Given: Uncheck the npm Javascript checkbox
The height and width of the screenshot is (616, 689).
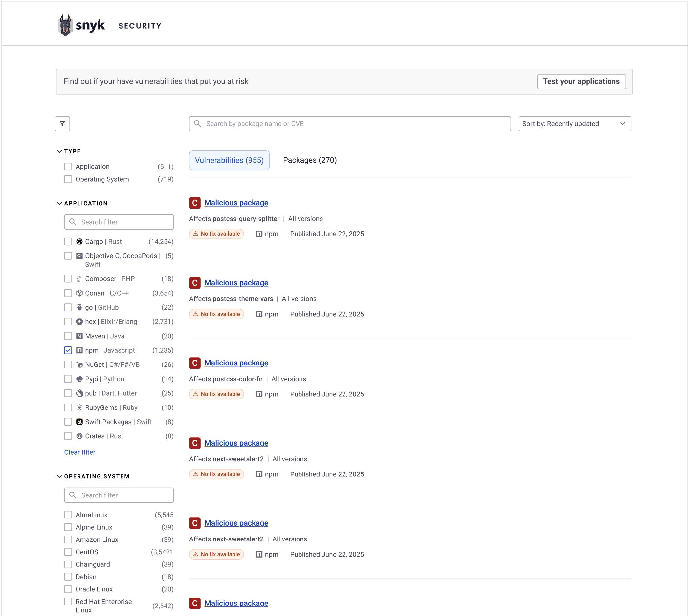Looking at the screenshot, I should pyautogui.click(x=68, y=351).
